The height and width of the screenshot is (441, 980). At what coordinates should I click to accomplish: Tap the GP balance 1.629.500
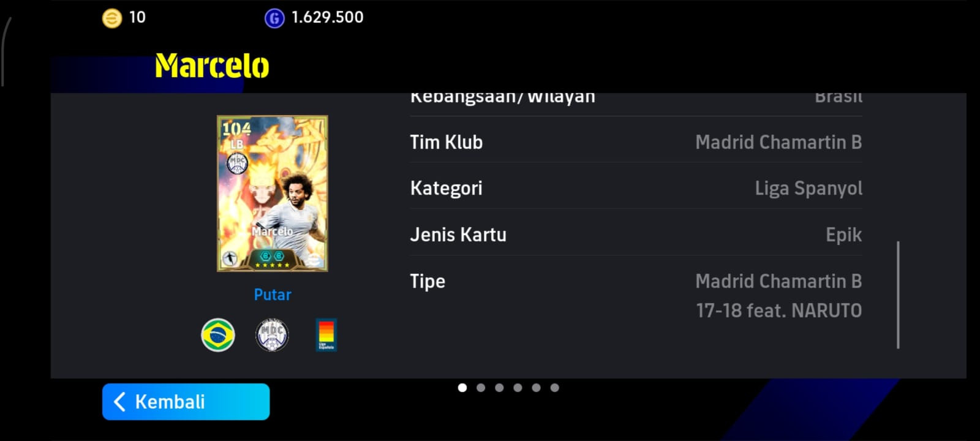pos(328,17)
